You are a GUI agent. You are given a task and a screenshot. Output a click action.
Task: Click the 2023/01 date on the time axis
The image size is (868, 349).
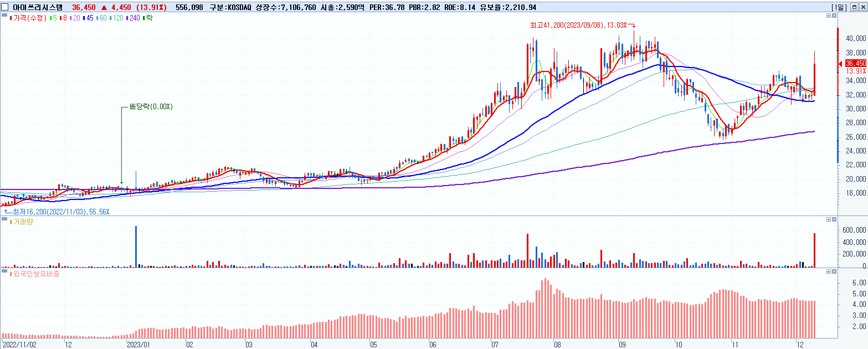pos(139,344)
